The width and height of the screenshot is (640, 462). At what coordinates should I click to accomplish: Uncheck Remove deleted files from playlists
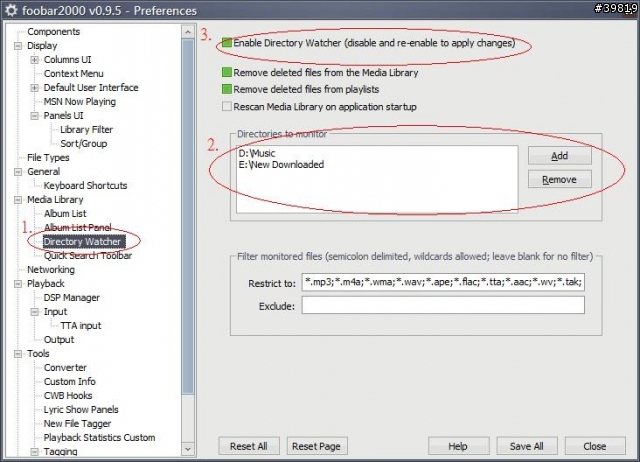pyautogui.click(x=227, y=89)
